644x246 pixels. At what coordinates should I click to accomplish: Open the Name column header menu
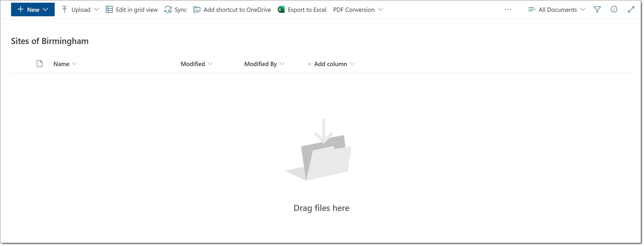[x=65, y=64]
